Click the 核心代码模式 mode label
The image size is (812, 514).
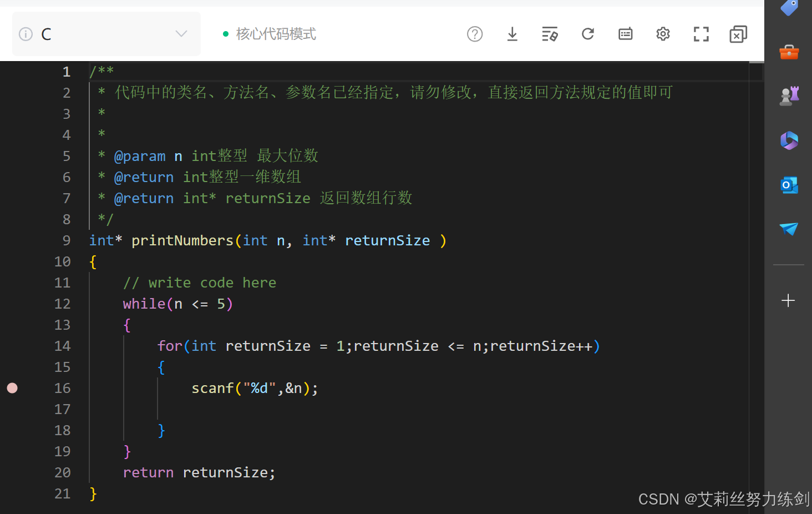(276, 34)
